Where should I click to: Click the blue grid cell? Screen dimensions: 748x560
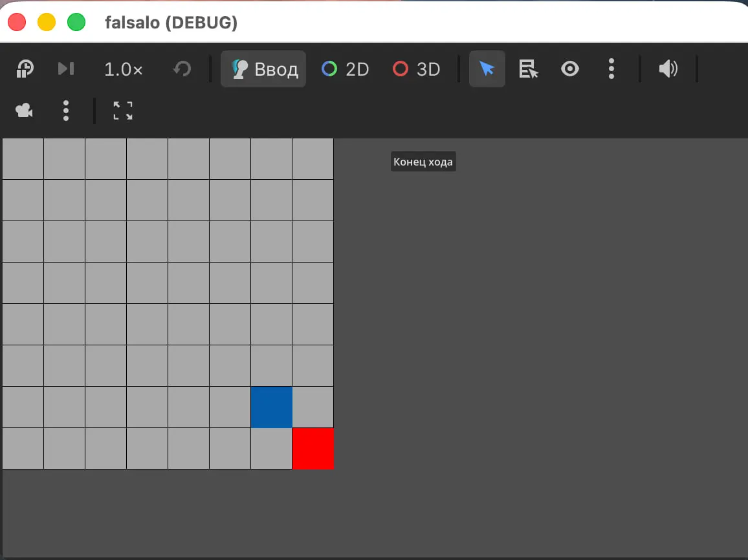271,407
